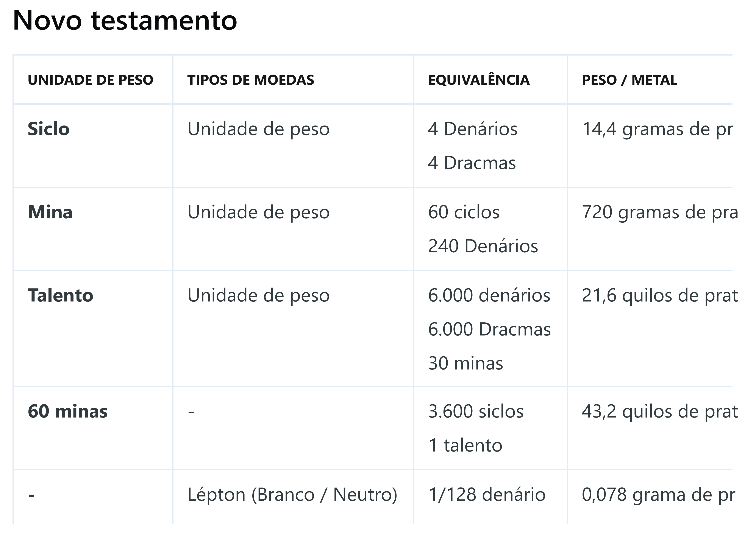Select the "14,4 gramas" weight cell
756x534 pixels.
[x=657, y=129]
